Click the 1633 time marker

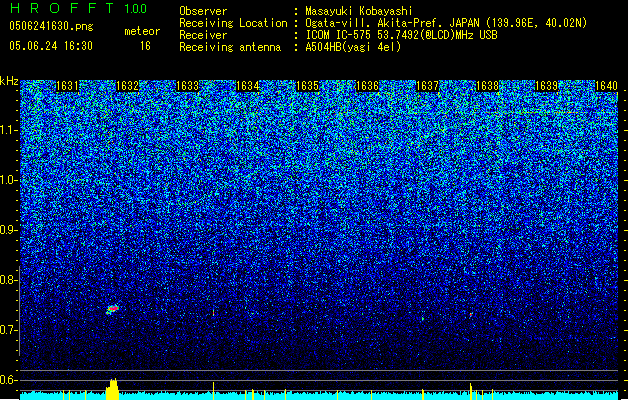pos(187,86)
